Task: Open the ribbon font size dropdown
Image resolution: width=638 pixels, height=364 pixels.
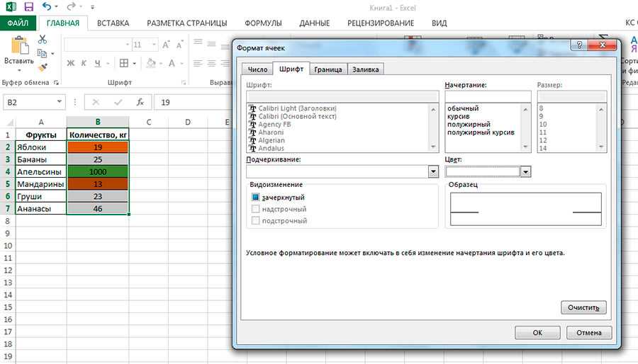Action: pyautogui.click(x=155, y=45)
